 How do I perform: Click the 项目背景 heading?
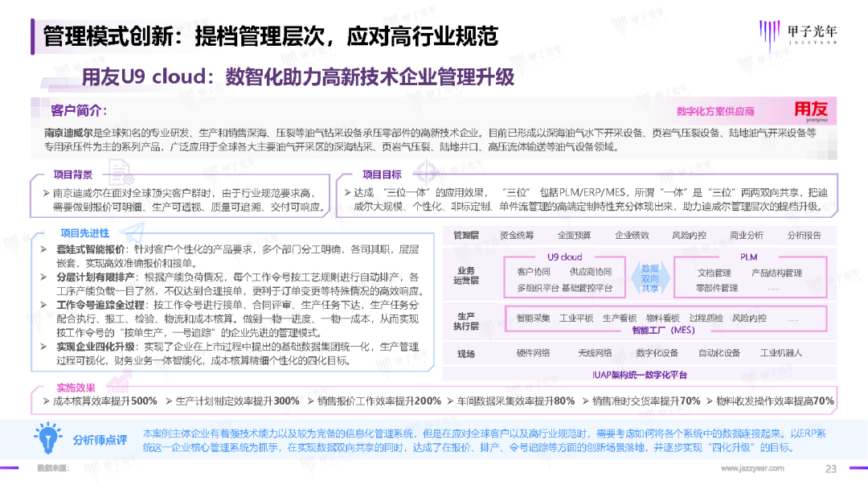(73, 175)
